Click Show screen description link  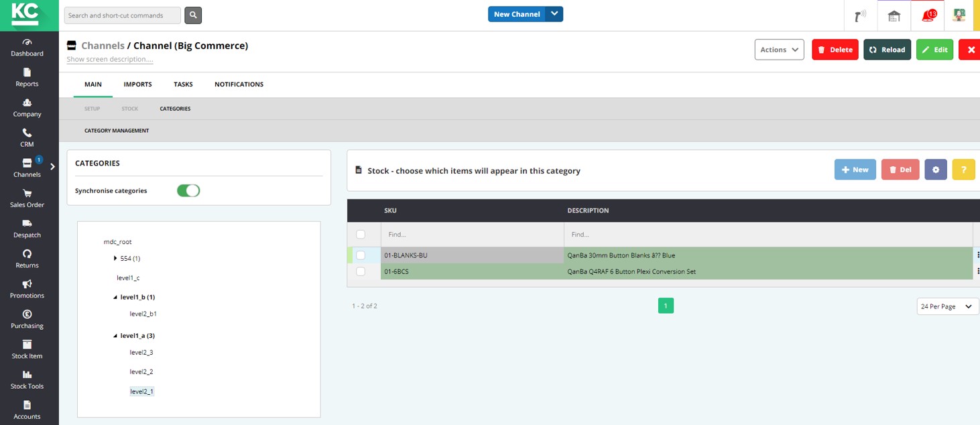(x=110, y=59)
